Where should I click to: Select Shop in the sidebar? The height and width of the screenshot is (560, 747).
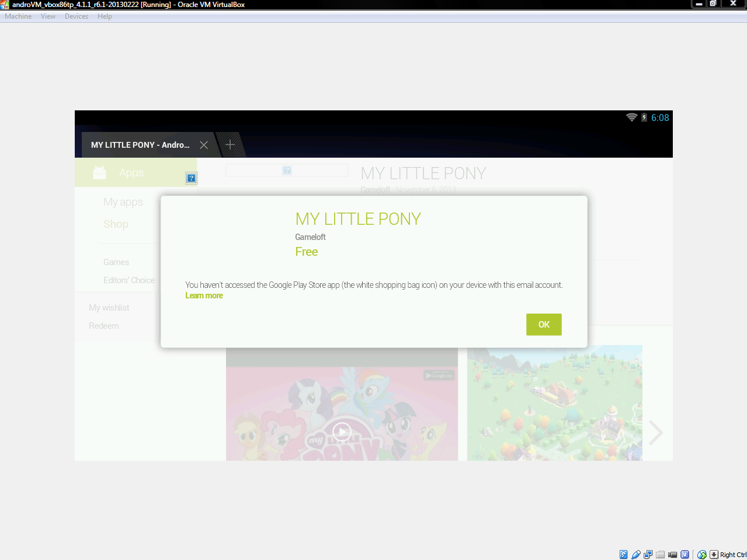116,224
